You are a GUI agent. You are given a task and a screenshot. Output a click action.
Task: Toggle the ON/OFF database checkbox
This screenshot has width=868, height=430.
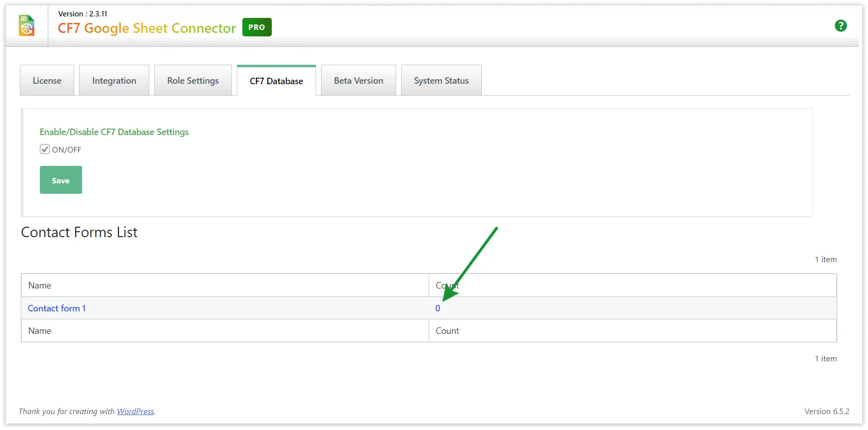[45, 149]
